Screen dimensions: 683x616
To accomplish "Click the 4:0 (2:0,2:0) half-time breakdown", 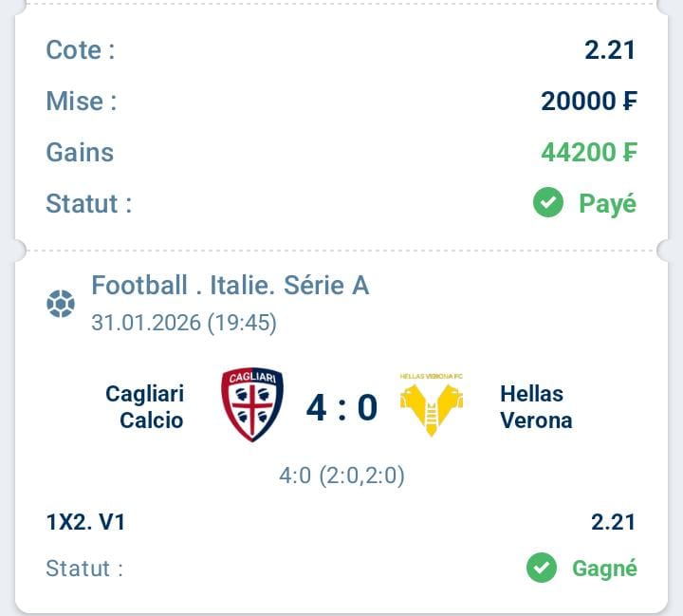I will [x=341, y=475].
